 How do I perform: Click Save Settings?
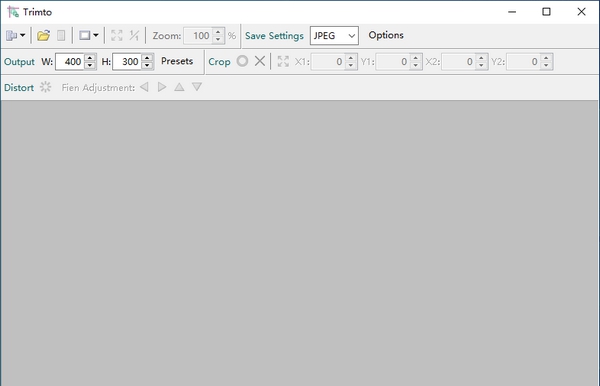pyautogui.click(x=274, y=36)
